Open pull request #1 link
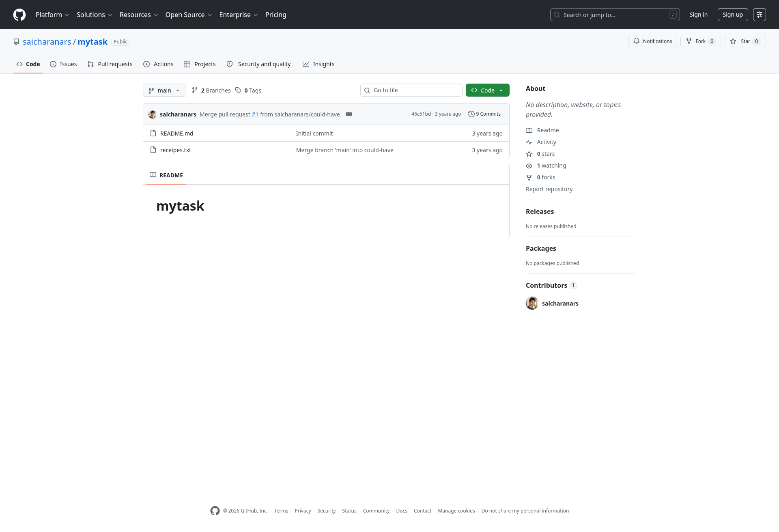Viewport: 779px width, 532px height. (x=255, y=114)
